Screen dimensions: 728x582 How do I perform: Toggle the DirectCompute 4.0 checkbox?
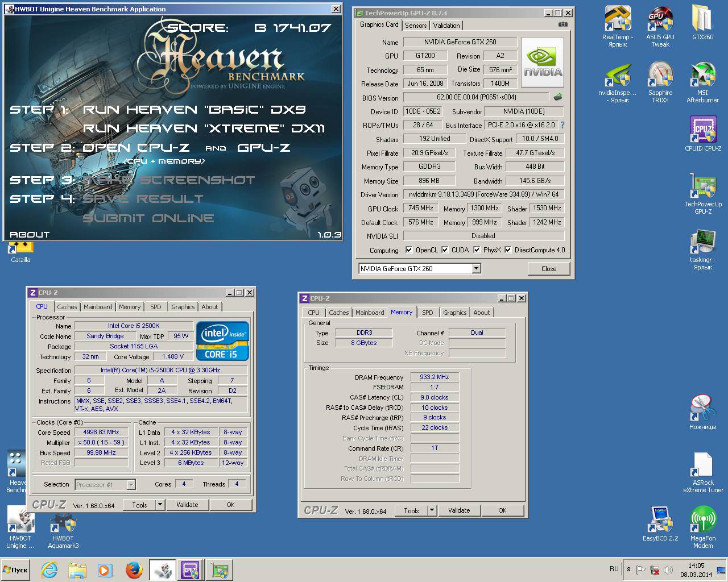tap(508, 250)
